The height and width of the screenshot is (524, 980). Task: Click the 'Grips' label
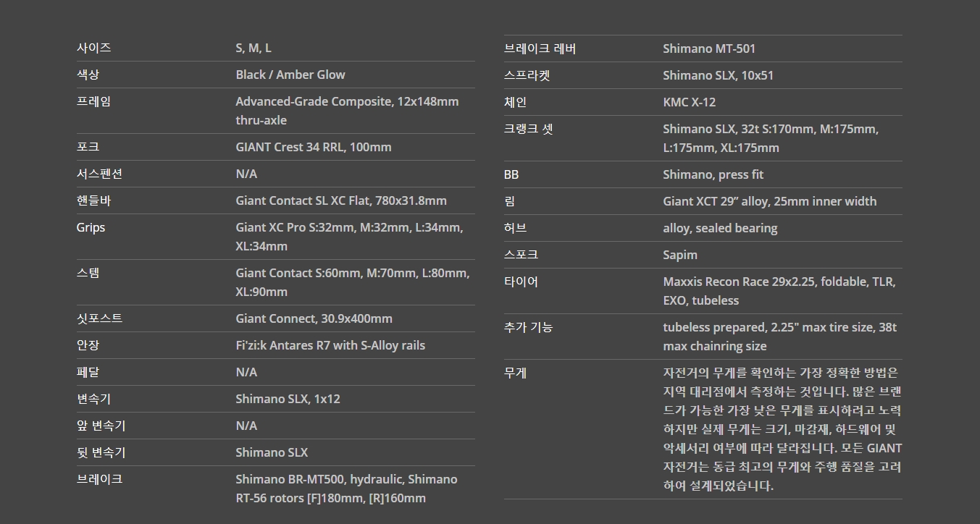pyautogui.click(x=91, y=227)
